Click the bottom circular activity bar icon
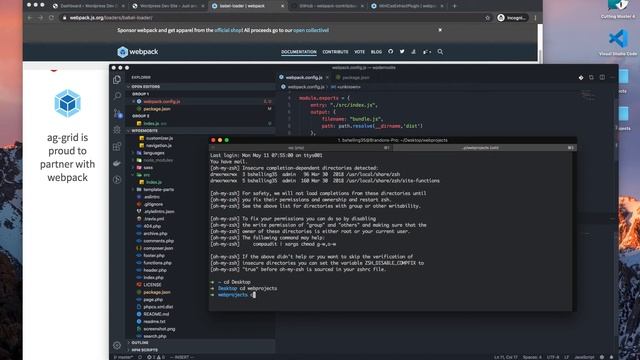Screen dimensions: 640x360 (x=117, y=180)
